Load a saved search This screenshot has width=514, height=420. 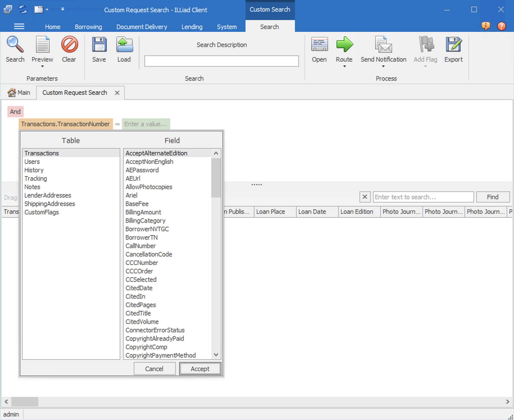point(124,45)
